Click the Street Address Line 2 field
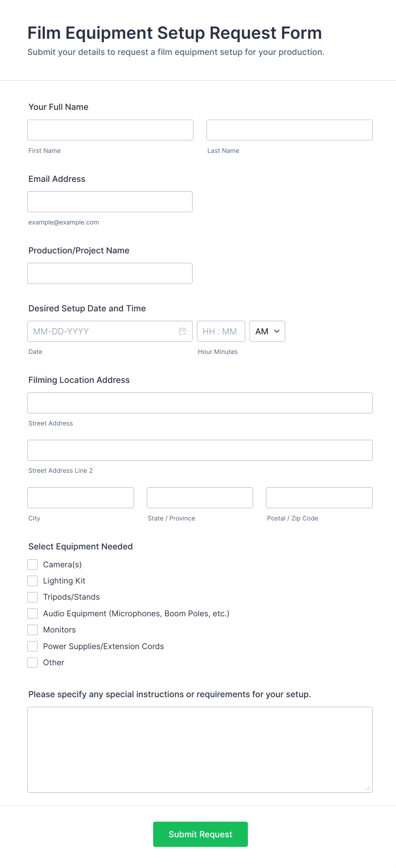The height and width of the screenshot is (868, 396). [x=200, y=450]
